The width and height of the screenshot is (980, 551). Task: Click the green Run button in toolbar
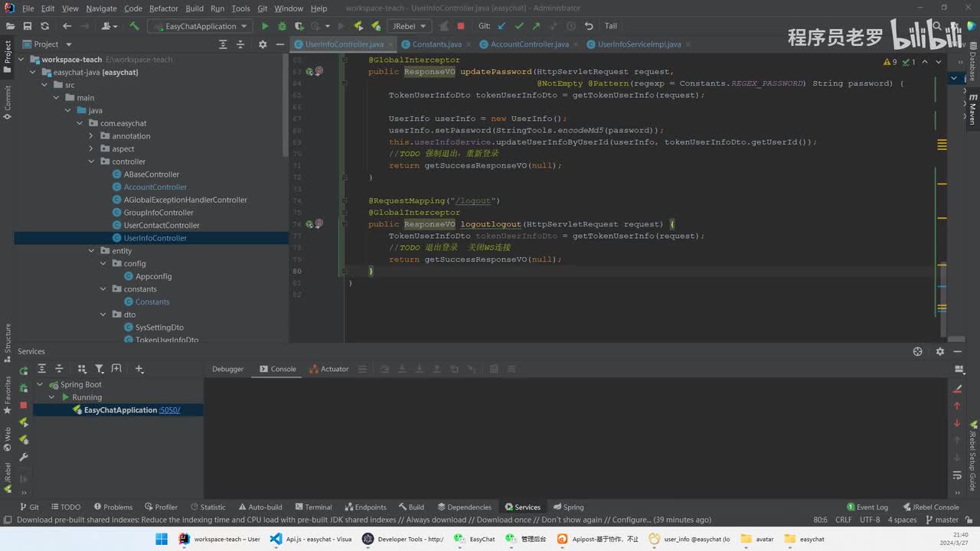pyautogui.click(x=265, y=26)
